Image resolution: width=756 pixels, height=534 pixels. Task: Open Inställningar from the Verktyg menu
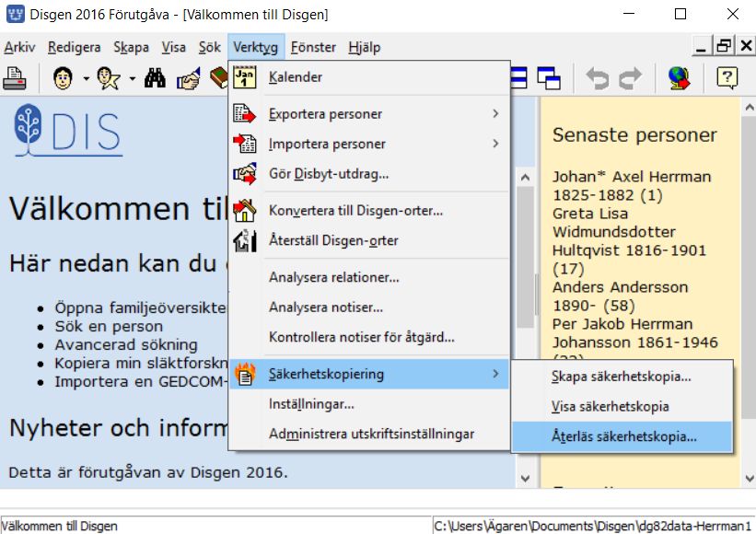coord(369,404)
